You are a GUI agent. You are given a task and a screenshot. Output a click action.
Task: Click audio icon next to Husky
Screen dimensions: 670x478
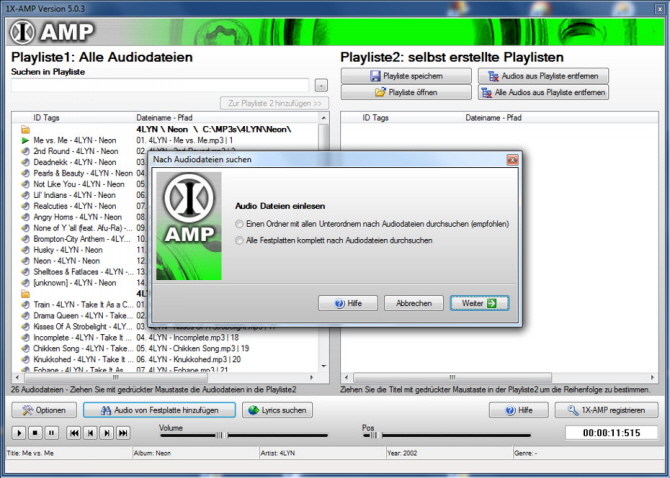point(26,250)
